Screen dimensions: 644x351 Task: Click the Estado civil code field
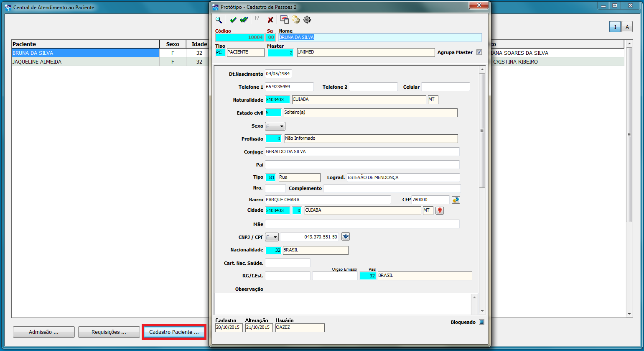coord(273,113)
